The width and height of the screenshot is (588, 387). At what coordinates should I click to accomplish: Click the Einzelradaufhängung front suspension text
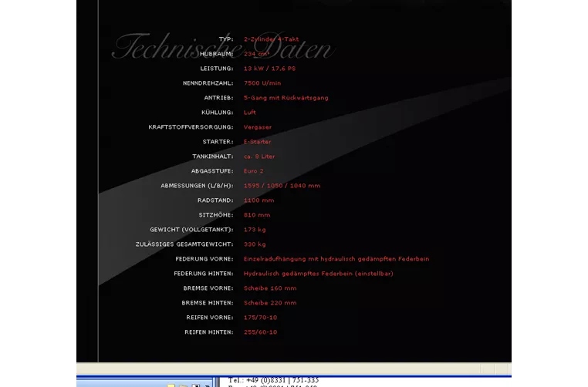click(x=336, y=259)
